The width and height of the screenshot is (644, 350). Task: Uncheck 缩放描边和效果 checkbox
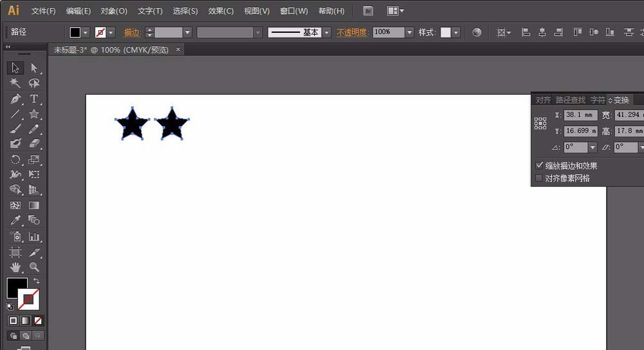pos(540,165)
